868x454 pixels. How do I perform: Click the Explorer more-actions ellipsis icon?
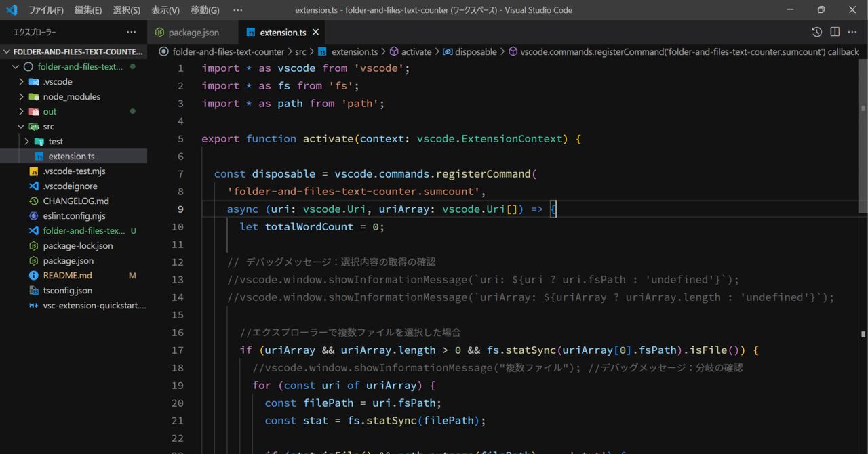tap(131, 32)
